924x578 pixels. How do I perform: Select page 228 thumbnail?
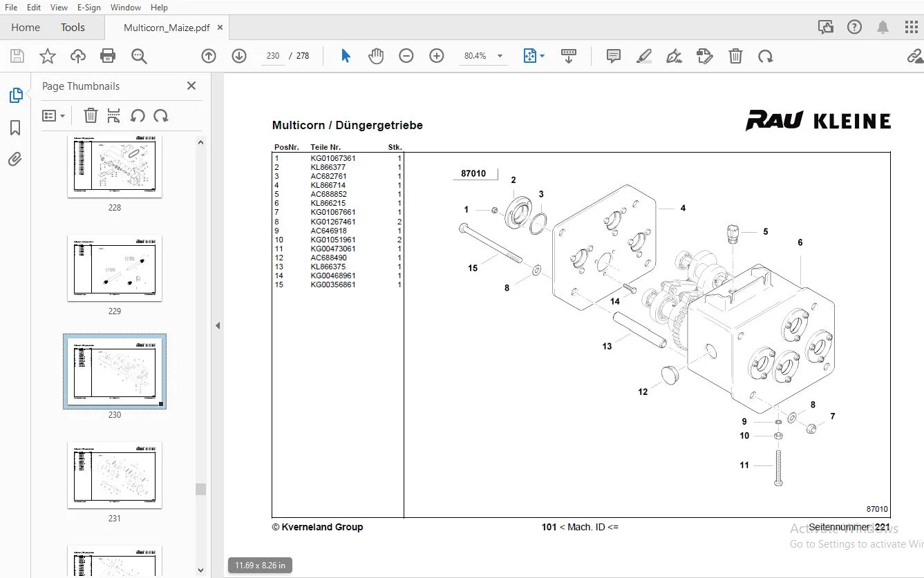(x=115, y=166)
